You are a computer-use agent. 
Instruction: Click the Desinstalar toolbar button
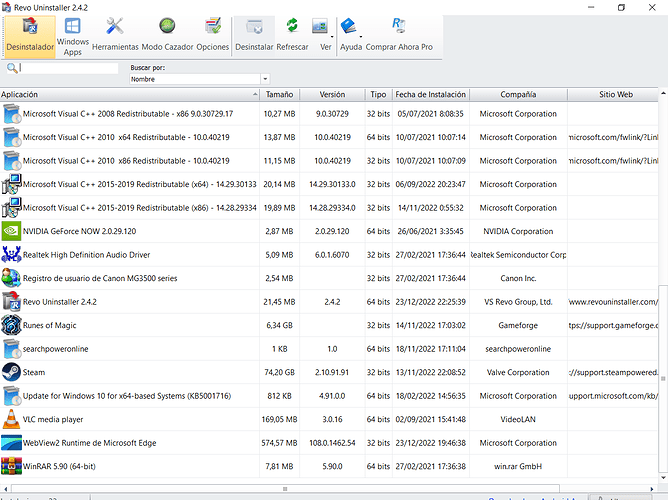click(254, 36)
